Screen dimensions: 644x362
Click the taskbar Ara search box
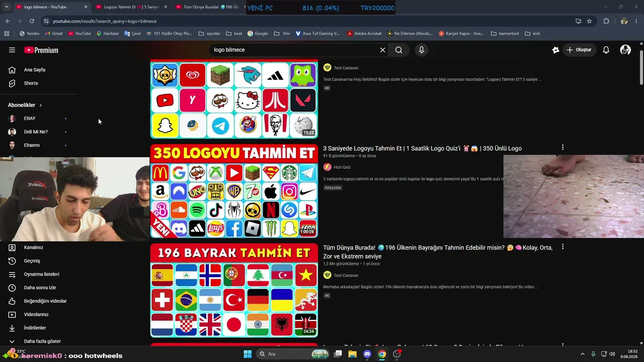pos(293,354)
